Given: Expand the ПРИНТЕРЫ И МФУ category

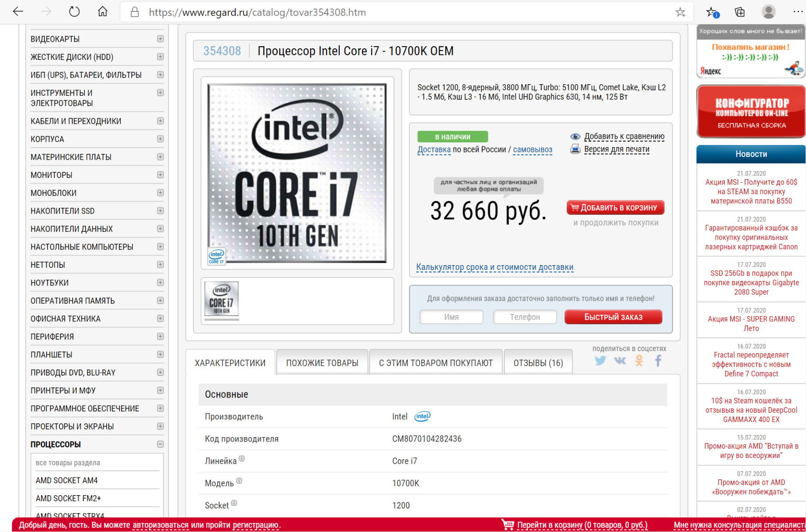Looking at the screenshot, I should pos(160,391).
